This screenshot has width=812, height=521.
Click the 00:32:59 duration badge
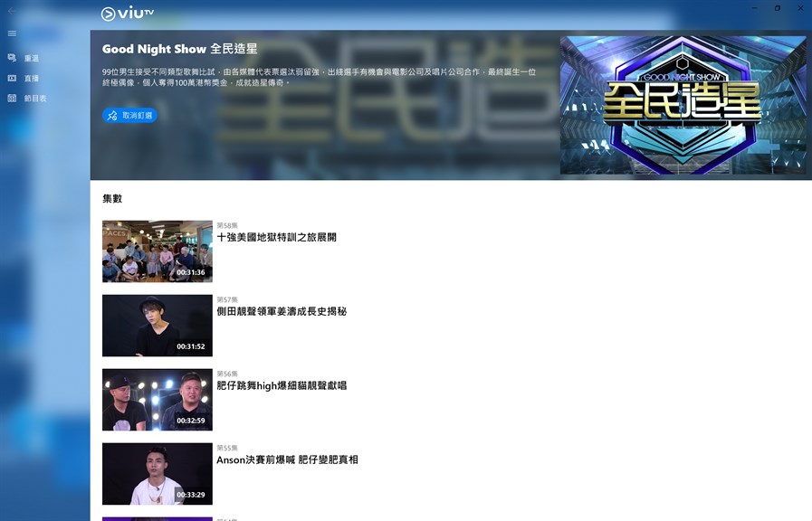coord(191,421)
